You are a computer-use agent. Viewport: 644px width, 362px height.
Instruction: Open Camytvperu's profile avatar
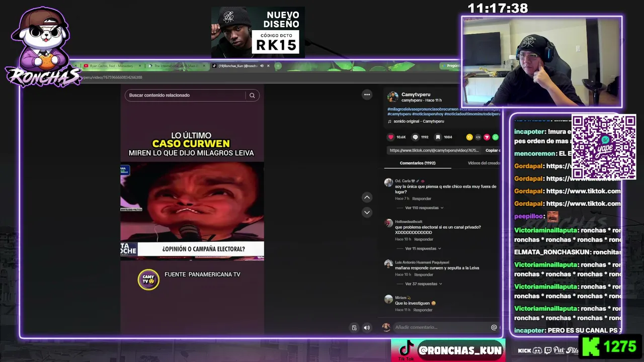(x=393, y=97)
